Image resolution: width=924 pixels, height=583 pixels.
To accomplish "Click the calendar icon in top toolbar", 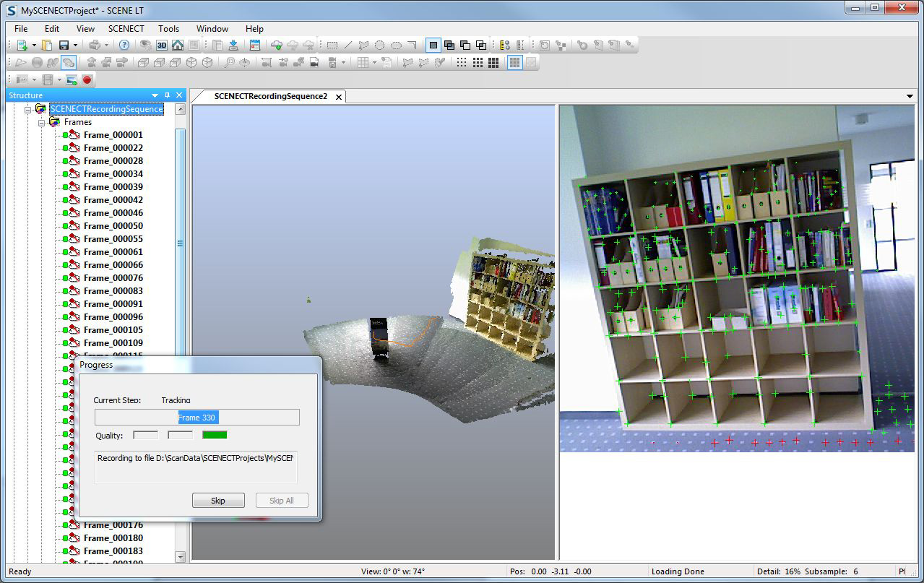I will [x=254, y=45].
